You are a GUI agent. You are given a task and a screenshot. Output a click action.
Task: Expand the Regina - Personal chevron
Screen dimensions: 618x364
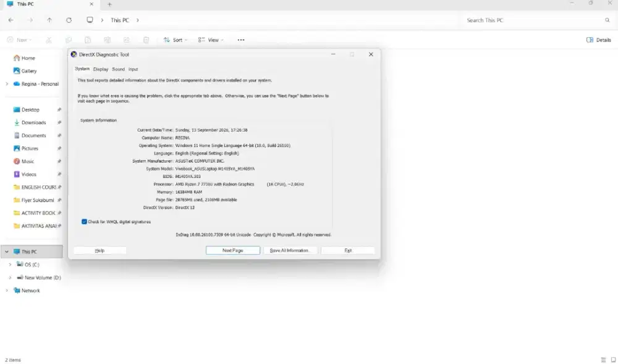point(7,84)
